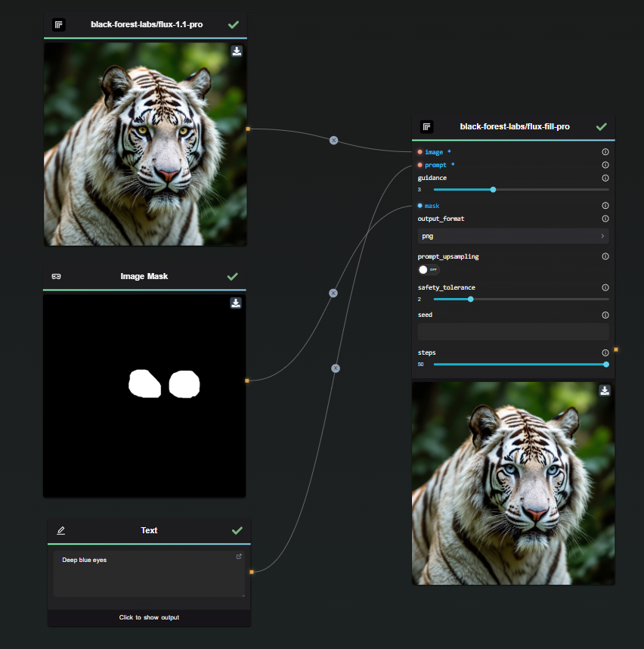Show info for the mask parameter
Image resolution: width=644 pixels, height=649 pixels.
click(605, 205)
